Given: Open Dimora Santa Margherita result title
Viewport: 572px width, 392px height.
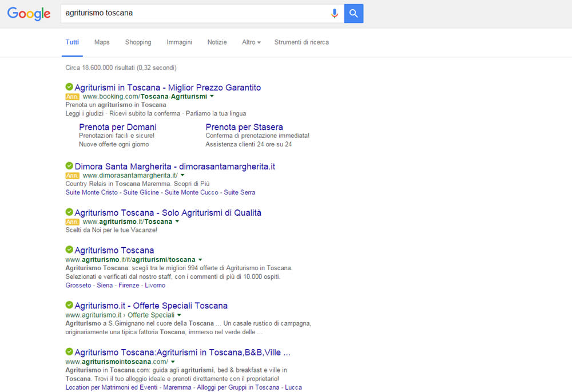Looking at the screenshot, I should coord(174,167).
